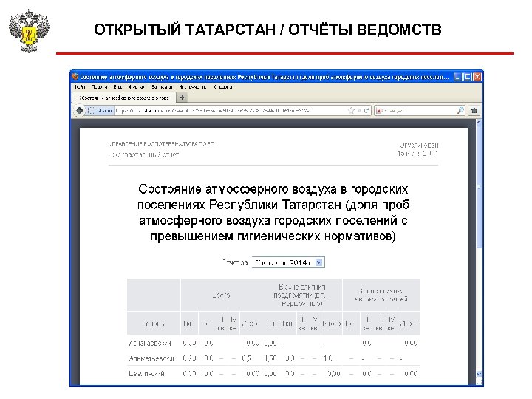Open the Справка menu

(223, 87)
